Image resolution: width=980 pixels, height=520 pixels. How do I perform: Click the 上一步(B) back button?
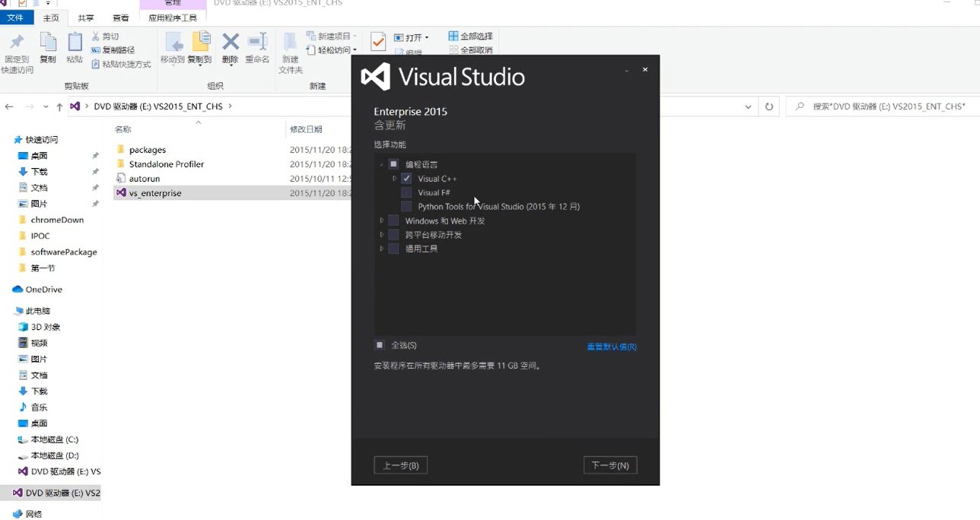click(400, 465)
